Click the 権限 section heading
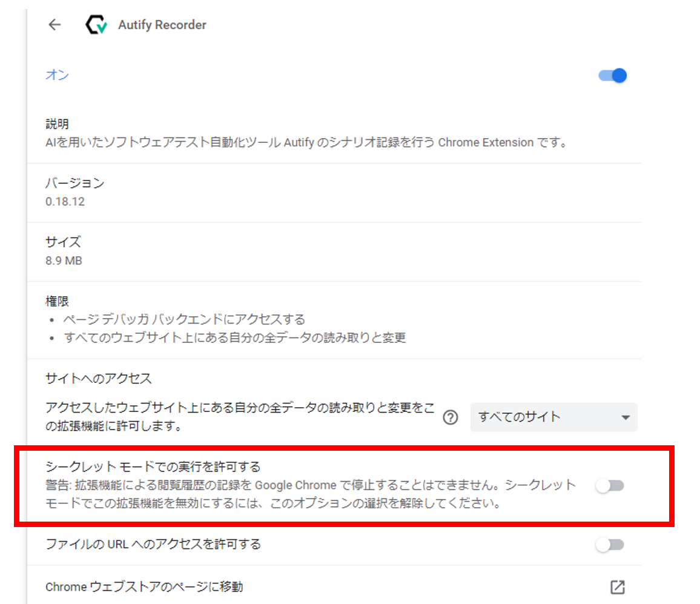 pyautogui.click(x=57, y=301)
